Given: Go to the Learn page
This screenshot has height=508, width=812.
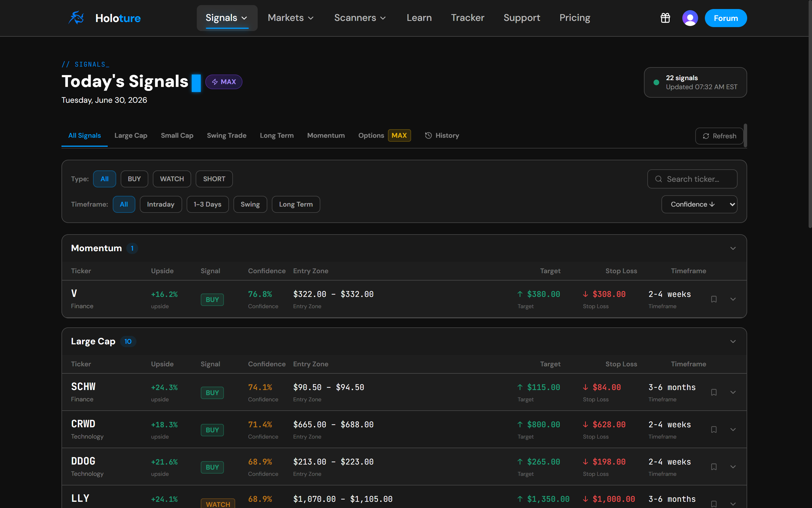Looking at the screenshot, I should click(x=419, y=18).
